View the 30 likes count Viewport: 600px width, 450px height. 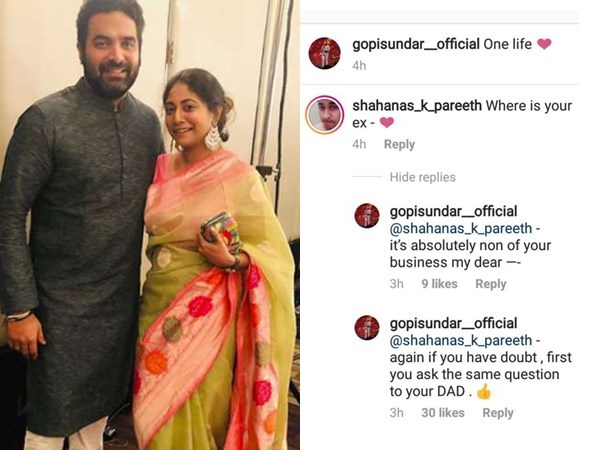click(443, 413)
